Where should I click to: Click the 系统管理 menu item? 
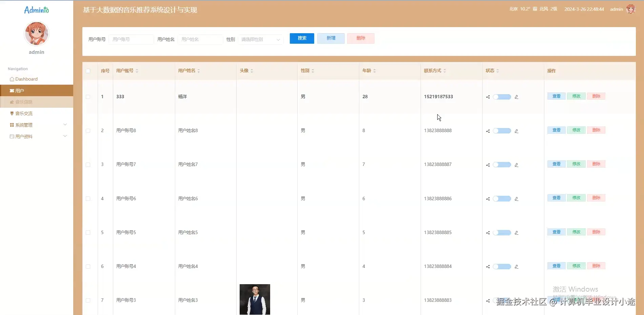coord(37,125)
